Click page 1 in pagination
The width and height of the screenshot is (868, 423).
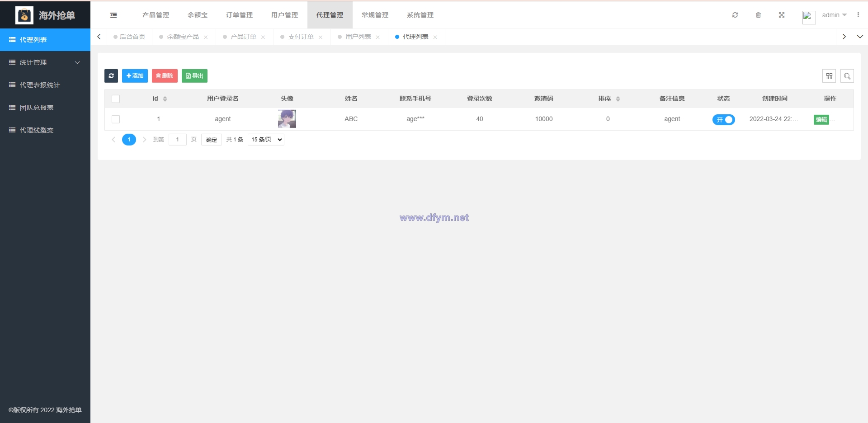129,140
